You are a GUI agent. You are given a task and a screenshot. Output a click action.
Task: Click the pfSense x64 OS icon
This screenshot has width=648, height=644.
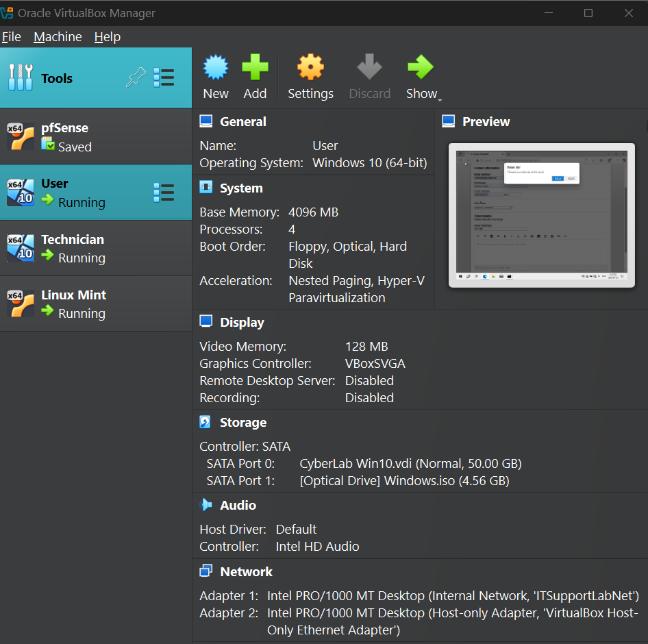[21, 137]
